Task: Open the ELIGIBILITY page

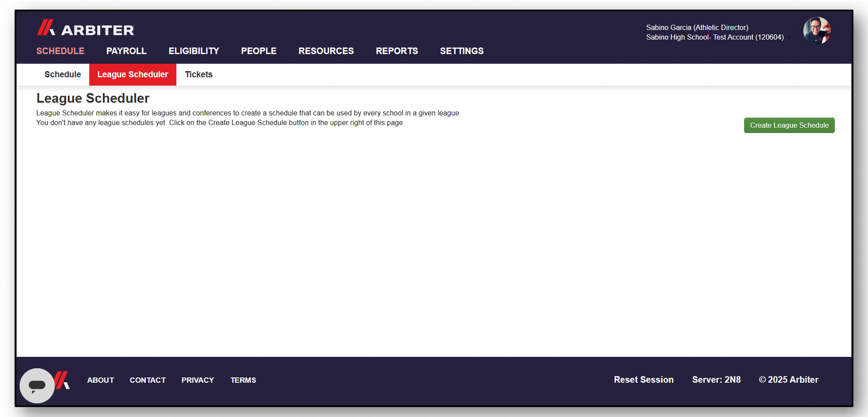Action: click(193, 51)
